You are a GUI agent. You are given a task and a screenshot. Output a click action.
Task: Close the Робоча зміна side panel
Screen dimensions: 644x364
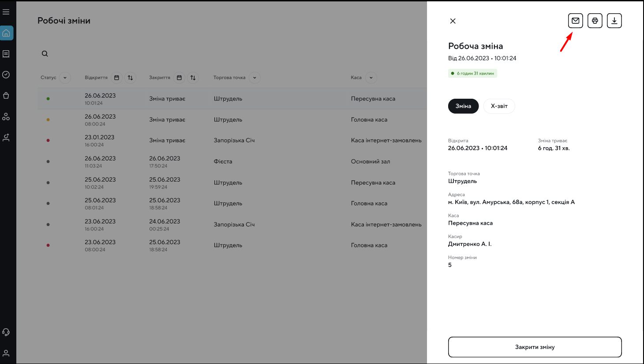(453, 21)
